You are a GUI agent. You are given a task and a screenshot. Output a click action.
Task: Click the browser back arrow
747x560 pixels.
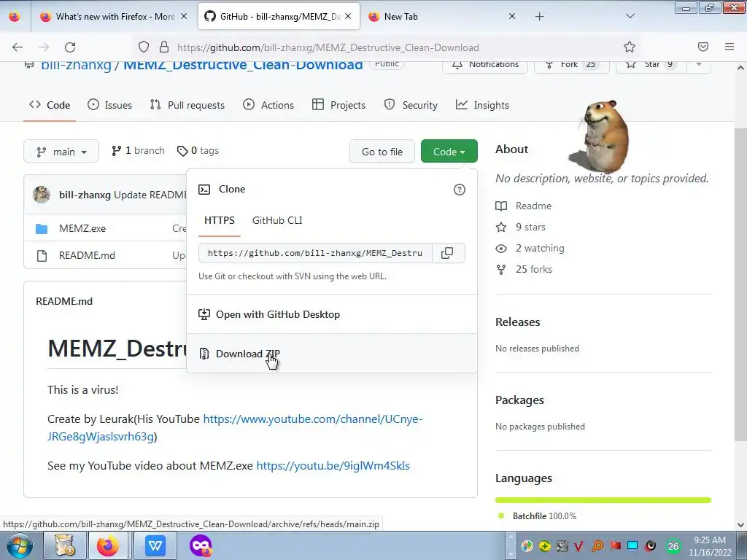click(18, 47)
